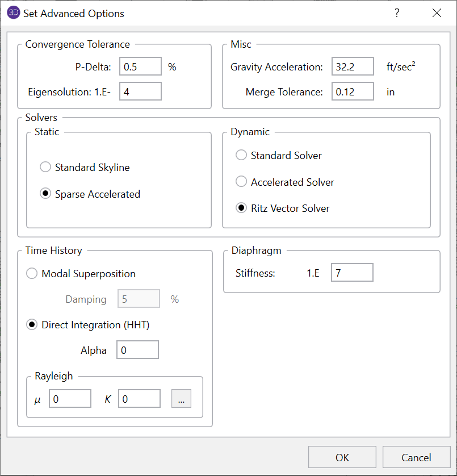This screenshot has height=476, width=457.
Task: Close the Set Advanced Options dialog
Action: pos(437,13)
